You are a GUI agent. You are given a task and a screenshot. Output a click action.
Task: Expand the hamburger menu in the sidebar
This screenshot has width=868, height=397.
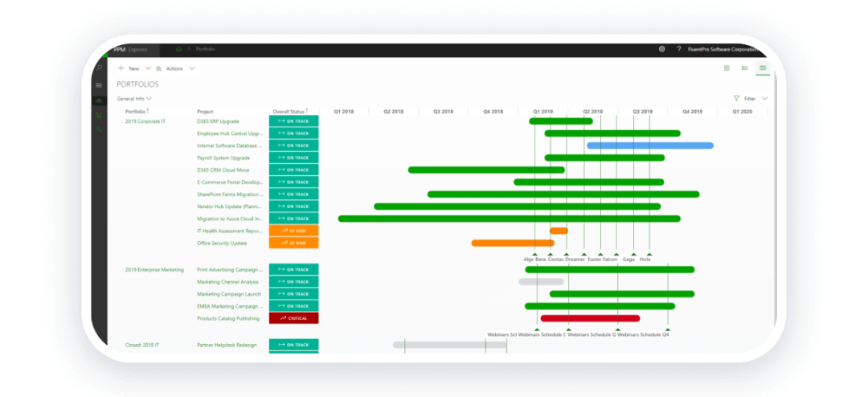point(99,85)
